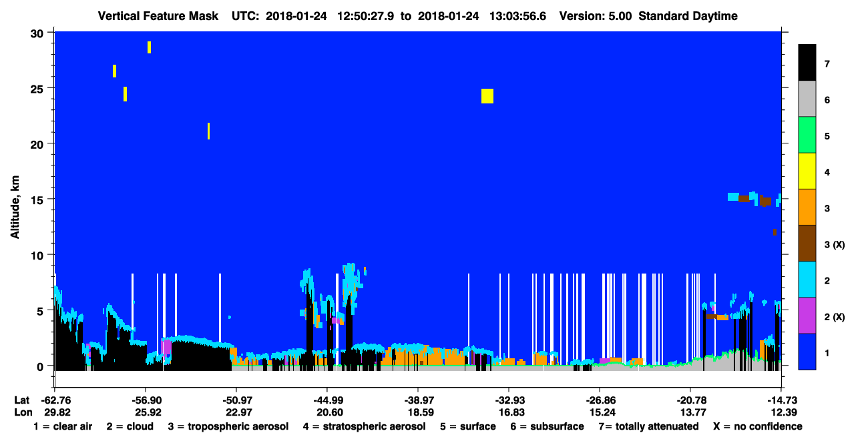Click the '6 = subsurface' legend entry
Viewport: 868px width, 445px height.
pos(548,426)
